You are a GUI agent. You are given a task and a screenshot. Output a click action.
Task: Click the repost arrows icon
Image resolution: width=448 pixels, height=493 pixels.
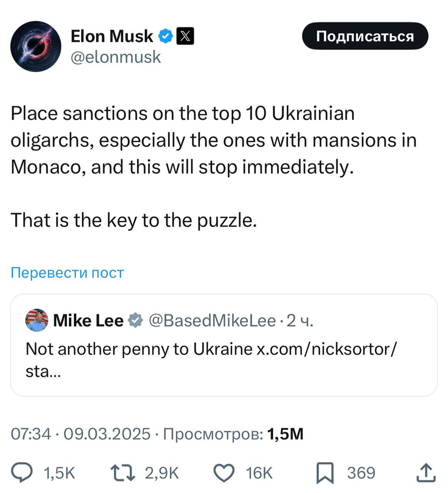[x=123, y=473]
